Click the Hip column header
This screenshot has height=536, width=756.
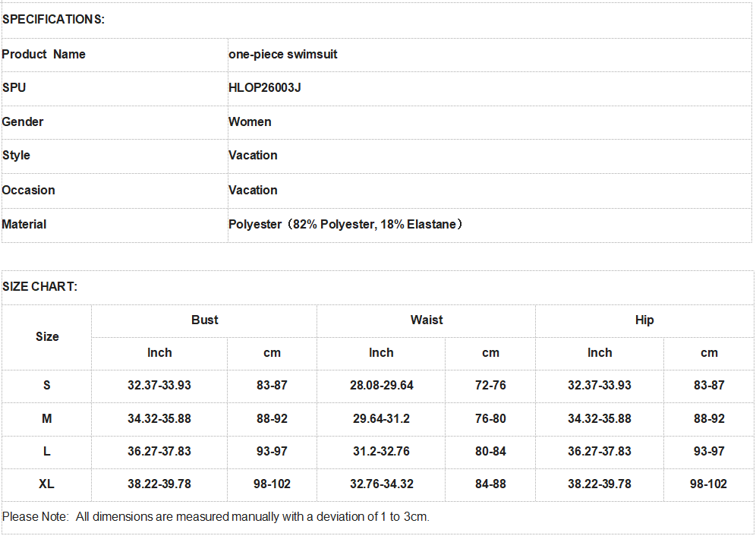[x=644, y=320]
